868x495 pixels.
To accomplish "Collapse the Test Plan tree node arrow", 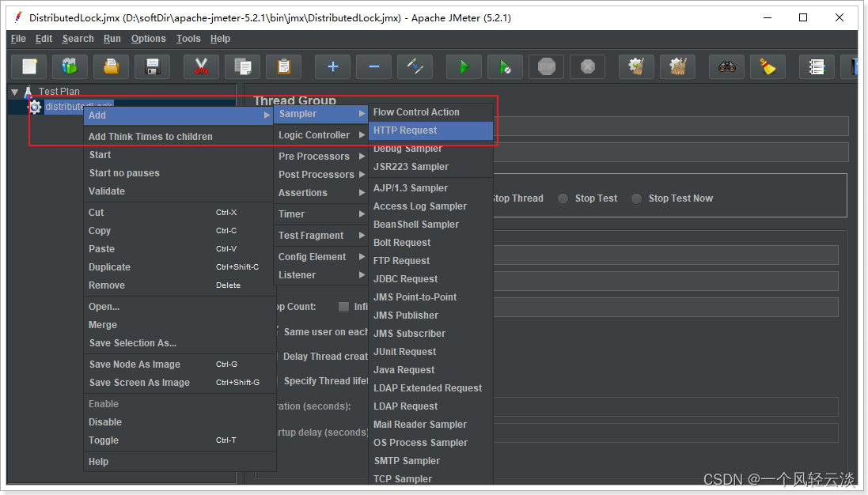I will pyautogui.click(x=15, y=92).
